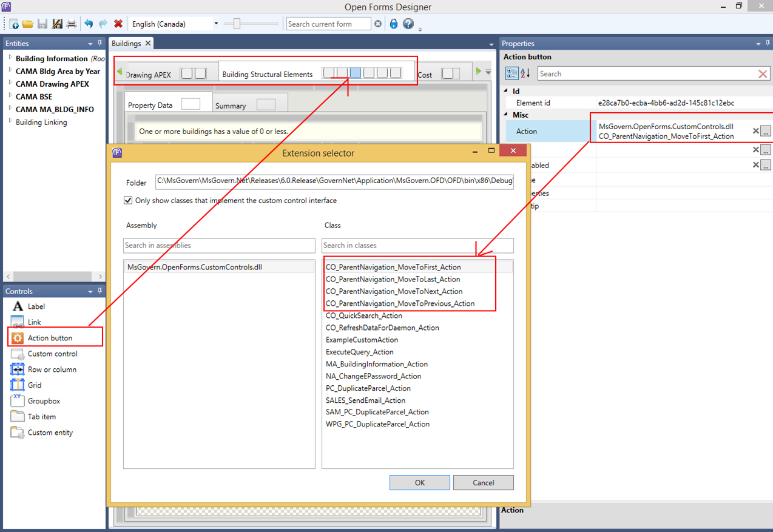Click the blue padlock lock icon

[x=394, y=24]
